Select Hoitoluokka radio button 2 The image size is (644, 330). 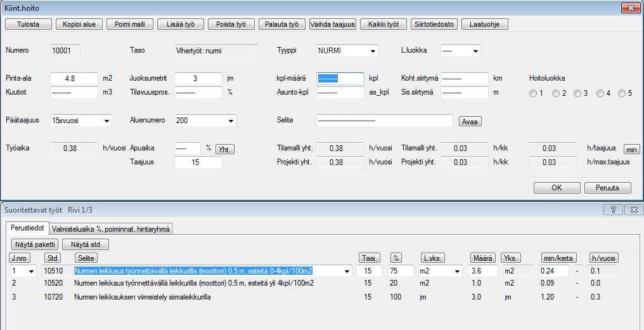tap(556, 94)
